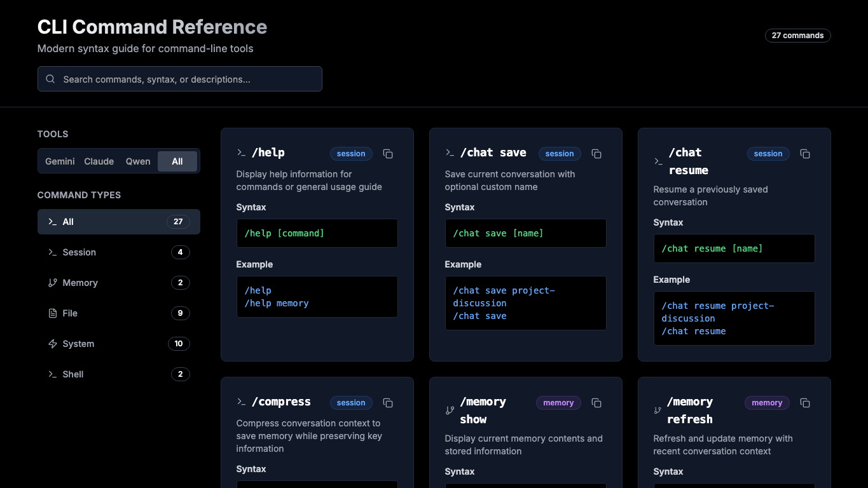Toggle the memory tag on /memory show card

(x=558, y=402)
